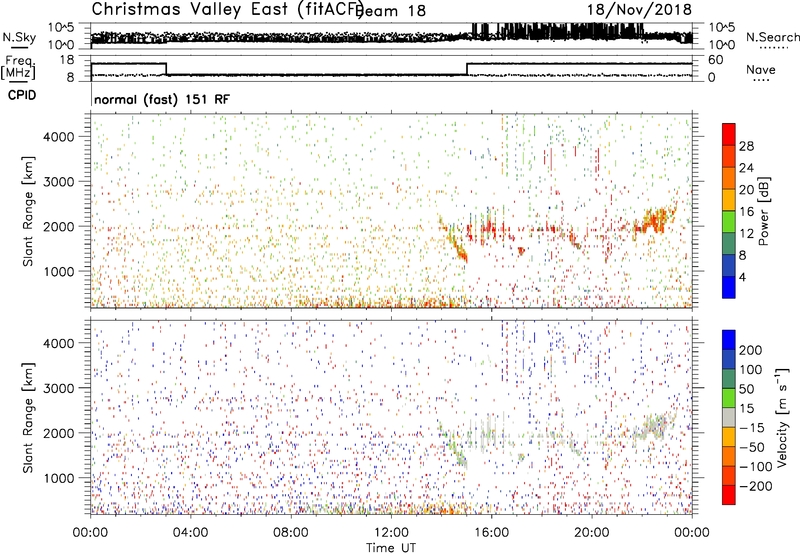Click the 16 label on the power colorbar

click(746, 212)
